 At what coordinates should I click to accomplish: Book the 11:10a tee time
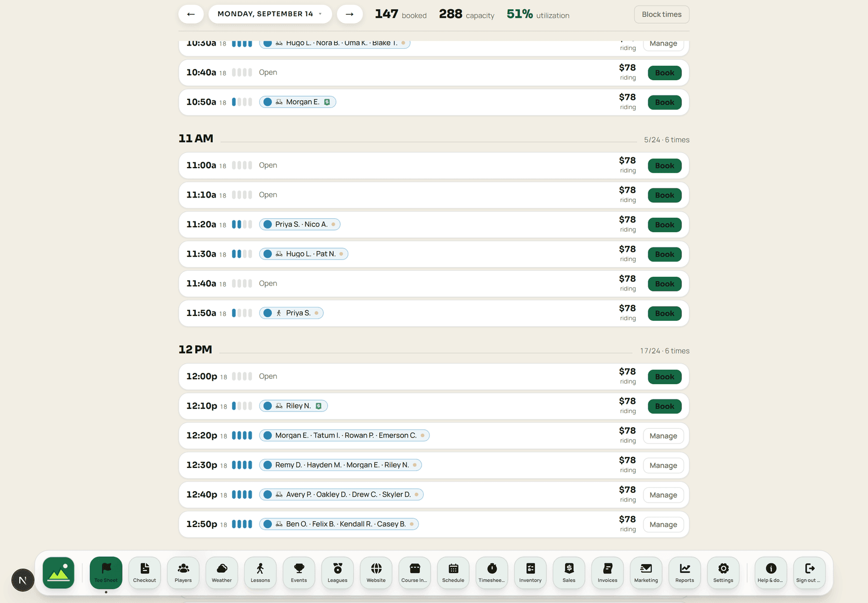pos(665,195)
